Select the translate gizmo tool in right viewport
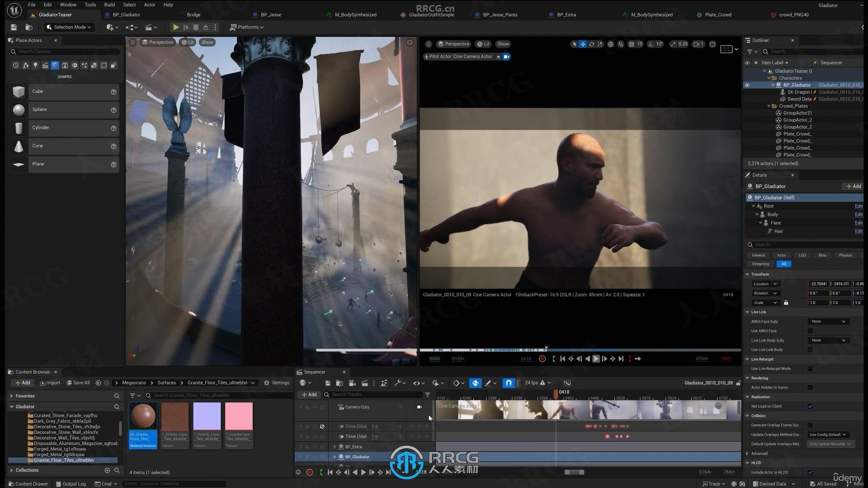Image resolution: width=868 pixels, height=488 pixels. pos(583,44)
